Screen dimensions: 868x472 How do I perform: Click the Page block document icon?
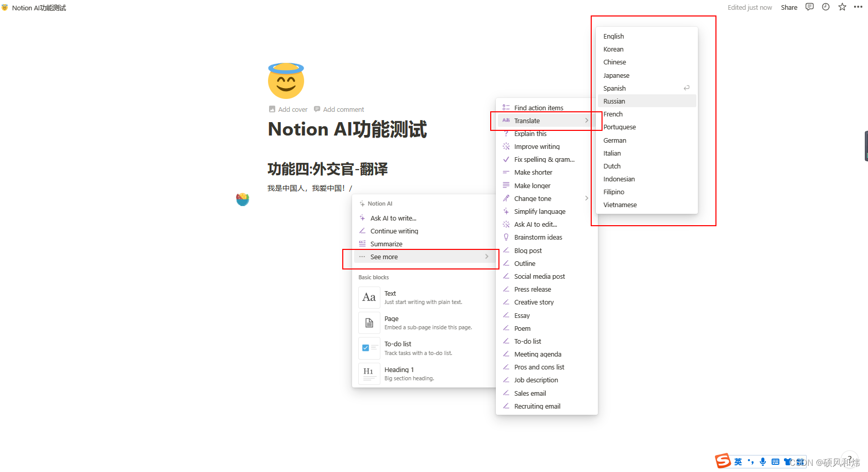pos(369,323)
